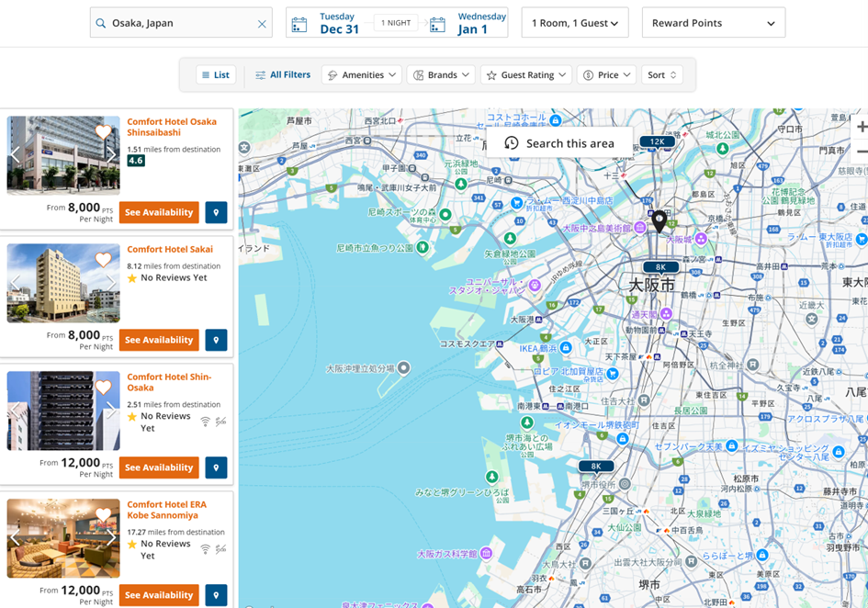Favorite Comfort Hotel ERA Kobe Sannomiya heart

coord(104,514)
